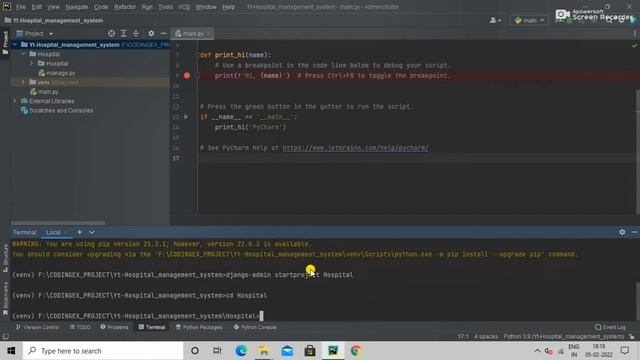Viewport: 640px width, 360px height.
Task: Open the Terminal tool window button
Action: pos(151,327)
